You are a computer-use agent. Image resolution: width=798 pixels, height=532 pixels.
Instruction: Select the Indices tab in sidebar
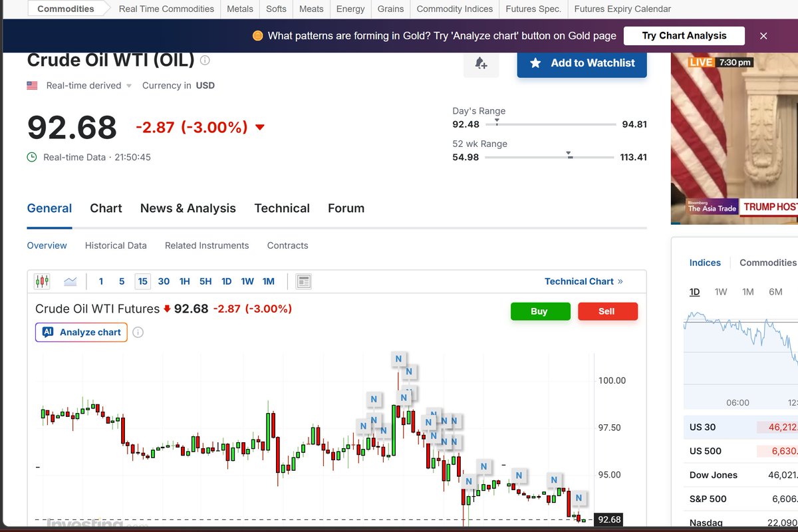click(705, 263)
